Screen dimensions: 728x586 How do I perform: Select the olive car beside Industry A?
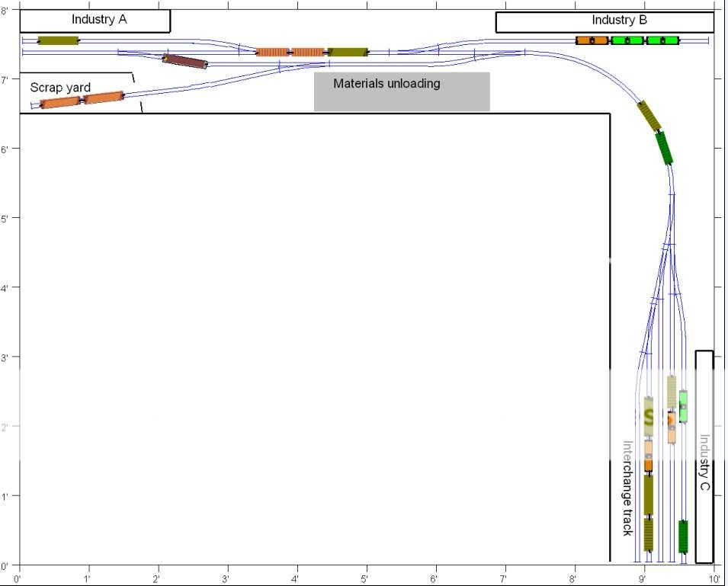coord(58,40)
